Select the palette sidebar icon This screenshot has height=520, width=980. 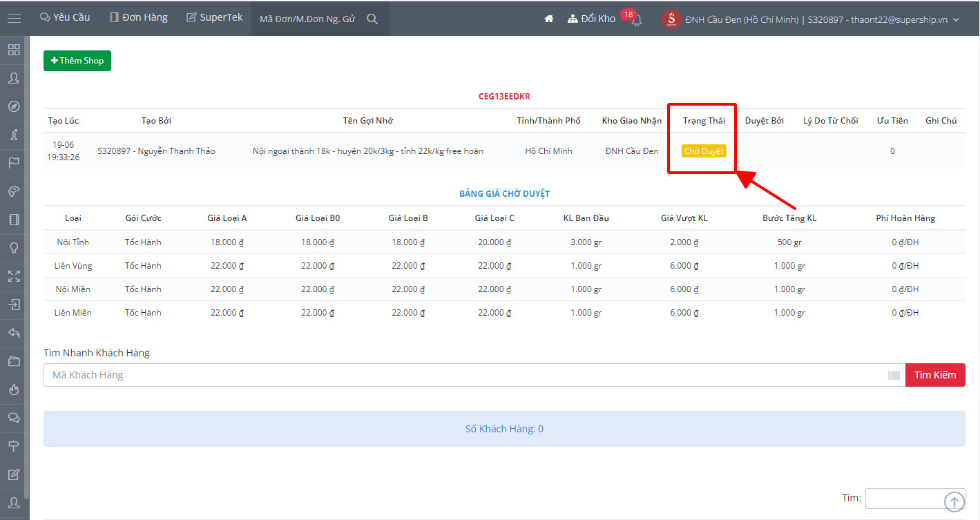pos(14,191)
